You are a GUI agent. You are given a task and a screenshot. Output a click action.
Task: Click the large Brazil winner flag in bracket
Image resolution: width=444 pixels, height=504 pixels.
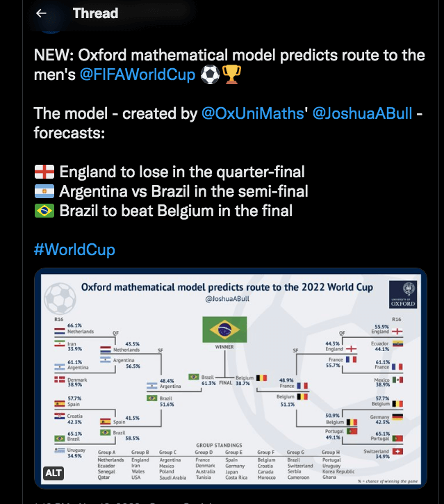pyautogui.click(x=224, y=329)
